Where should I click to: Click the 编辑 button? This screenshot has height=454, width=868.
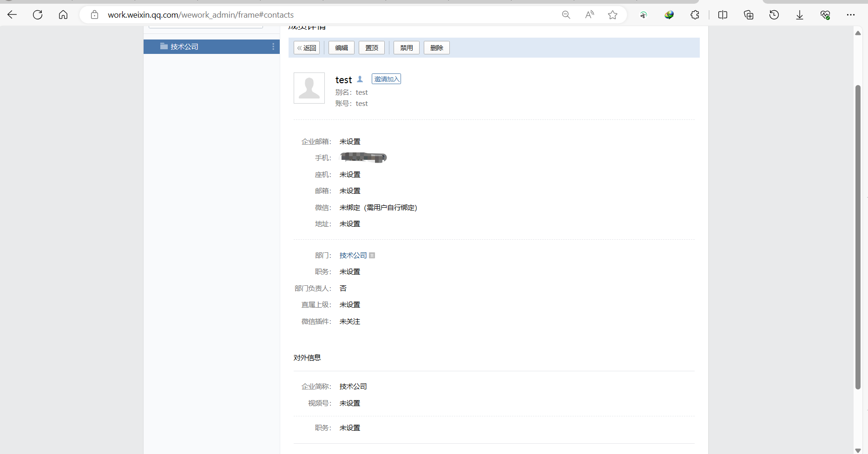point(342,48)
